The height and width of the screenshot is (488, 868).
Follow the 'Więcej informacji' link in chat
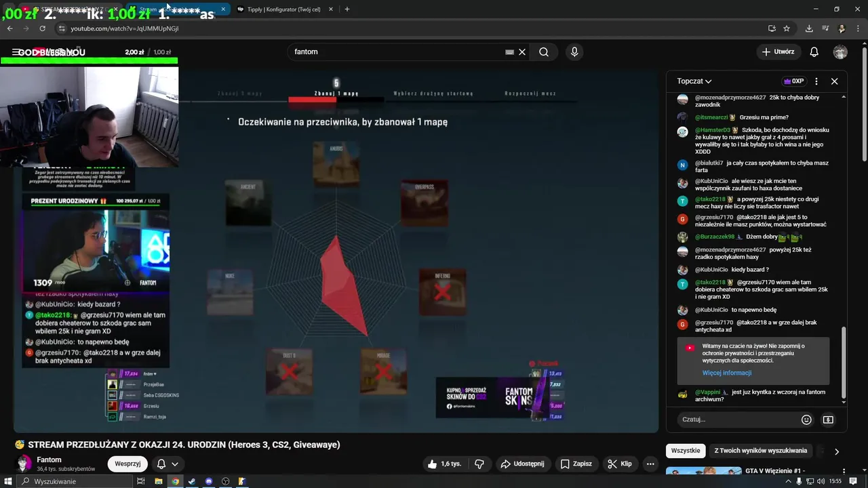pos(727,373)
